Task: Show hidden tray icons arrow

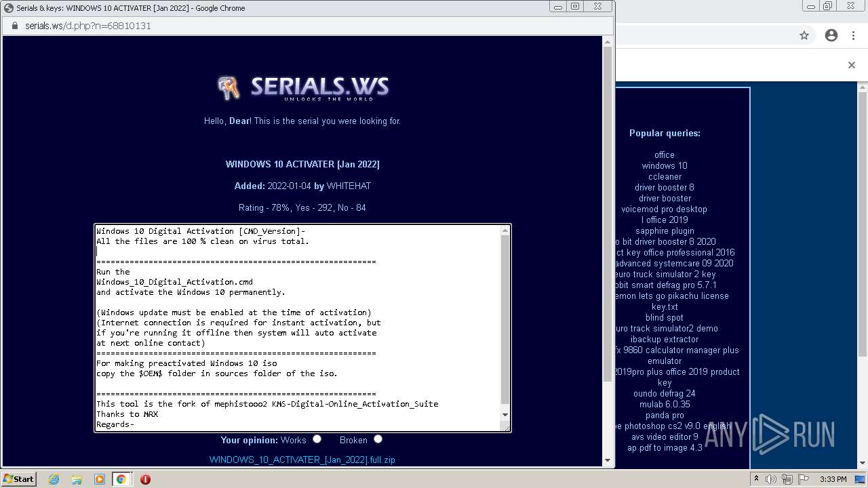Action: click(757, 479)
